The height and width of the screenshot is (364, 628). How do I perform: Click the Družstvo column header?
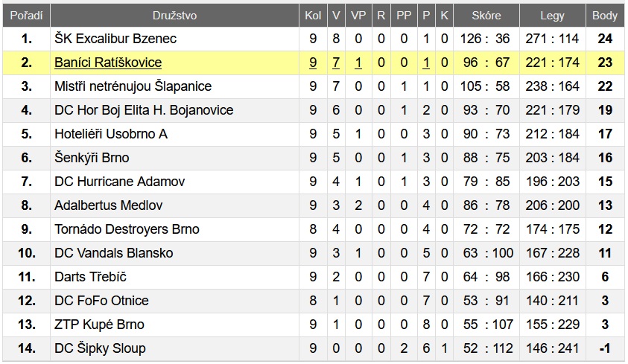[175, 15]
